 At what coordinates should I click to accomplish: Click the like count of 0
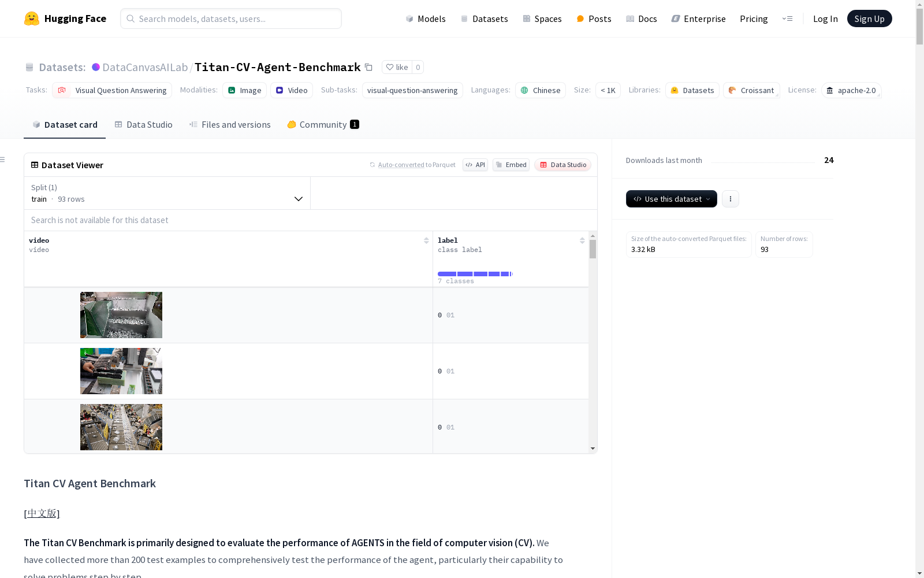pos(418,67)
